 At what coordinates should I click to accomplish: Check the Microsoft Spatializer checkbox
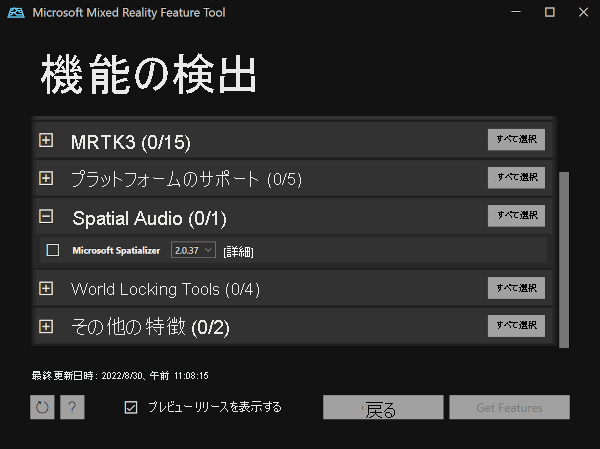click(x=53, y=250)
